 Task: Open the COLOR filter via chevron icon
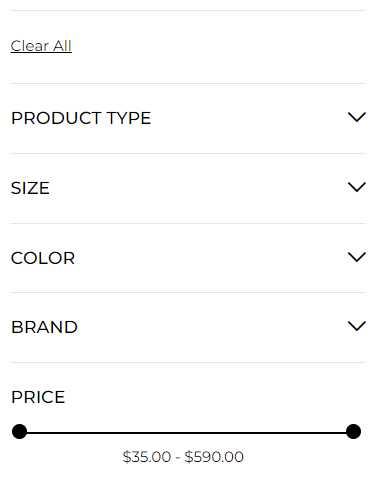coord(357,257)
